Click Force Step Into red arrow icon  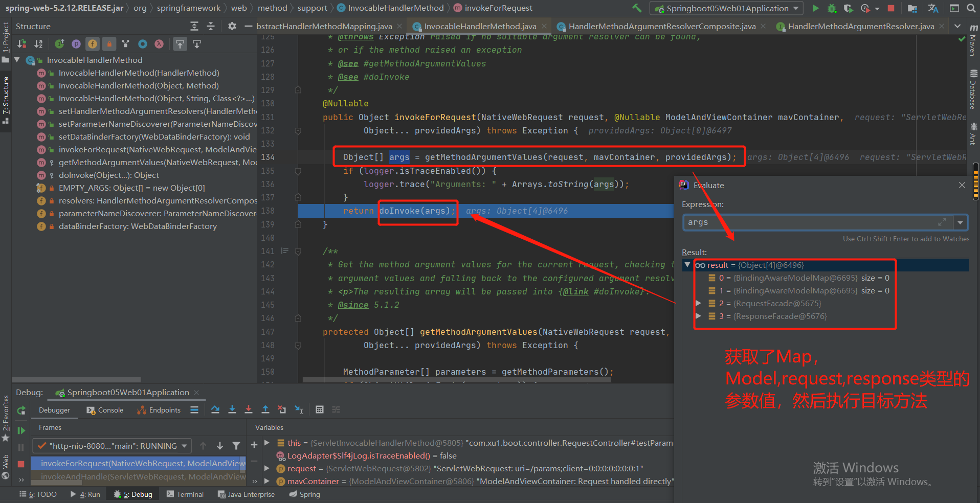249,409
